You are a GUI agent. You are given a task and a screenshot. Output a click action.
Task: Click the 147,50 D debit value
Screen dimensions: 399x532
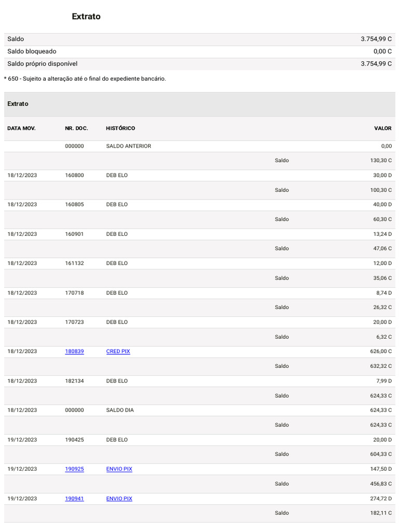(381, 469)
